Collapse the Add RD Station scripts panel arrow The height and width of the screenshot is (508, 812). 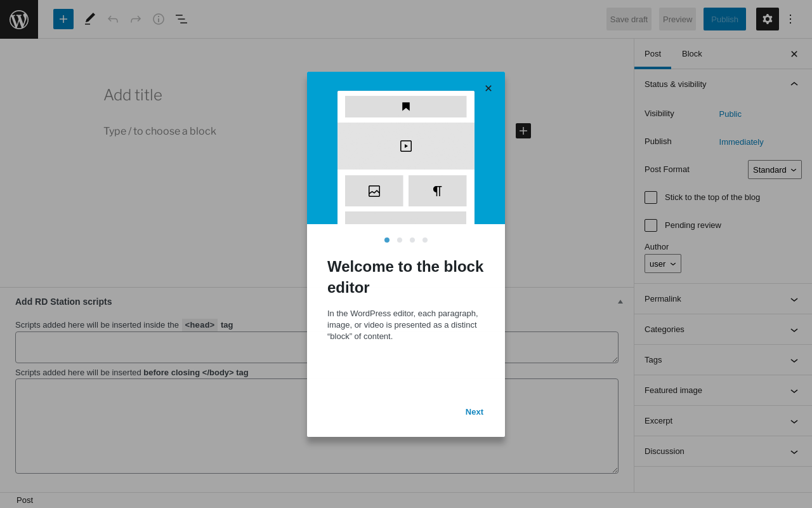coord(620,302)
